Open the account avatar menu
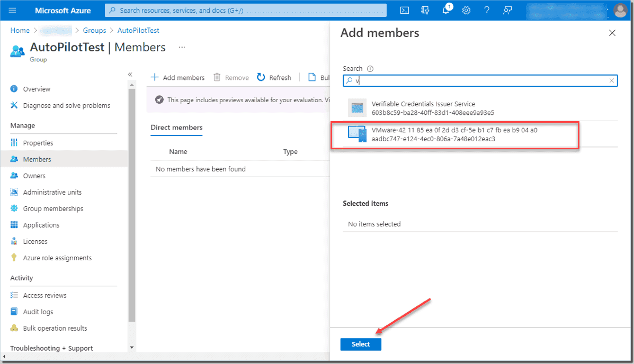The width and height of the screenshot is (634, 364). 620,11
